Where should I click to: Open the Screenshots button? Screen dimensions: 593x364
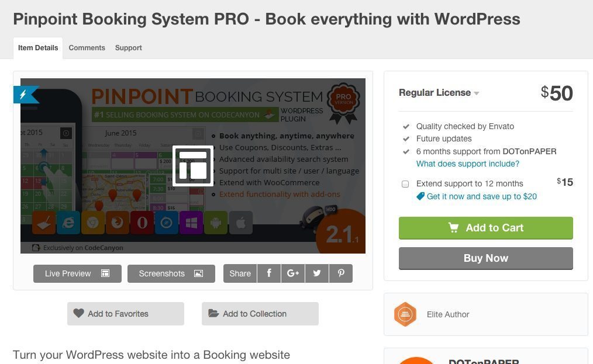[x=171, y=273]
